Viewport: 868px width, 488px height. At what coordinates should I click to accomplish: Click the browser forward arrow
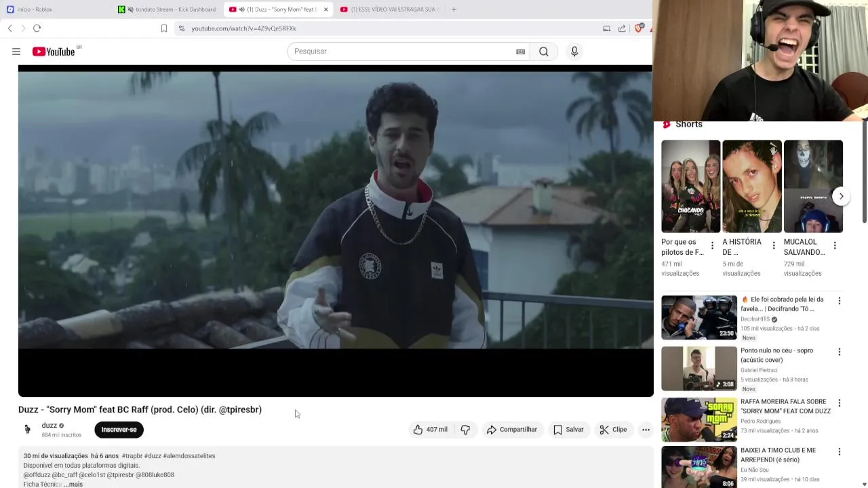click(23, 28)
